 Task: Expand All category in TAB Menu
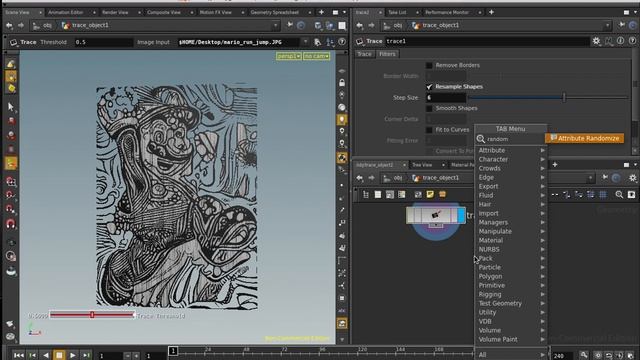pyautogui.click(x=511, y=355)
